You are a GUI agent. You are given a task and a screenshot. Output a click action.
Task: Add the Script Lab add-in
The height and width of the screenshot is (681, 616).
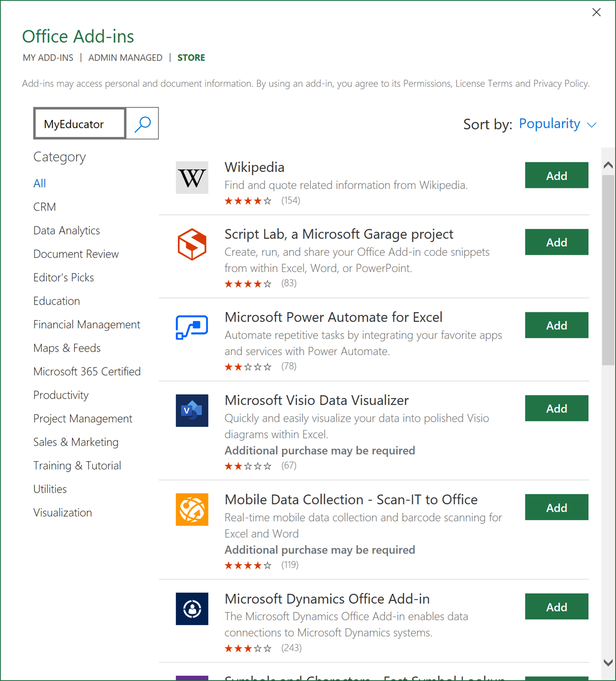(x=556, y=242)
